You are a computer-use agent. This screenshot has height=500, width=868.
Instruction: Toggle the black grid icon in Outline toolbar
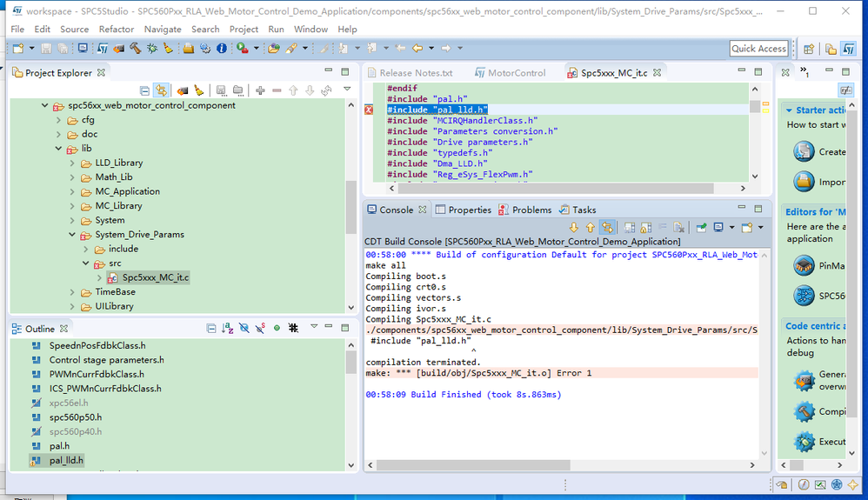(x=293, y=329)
